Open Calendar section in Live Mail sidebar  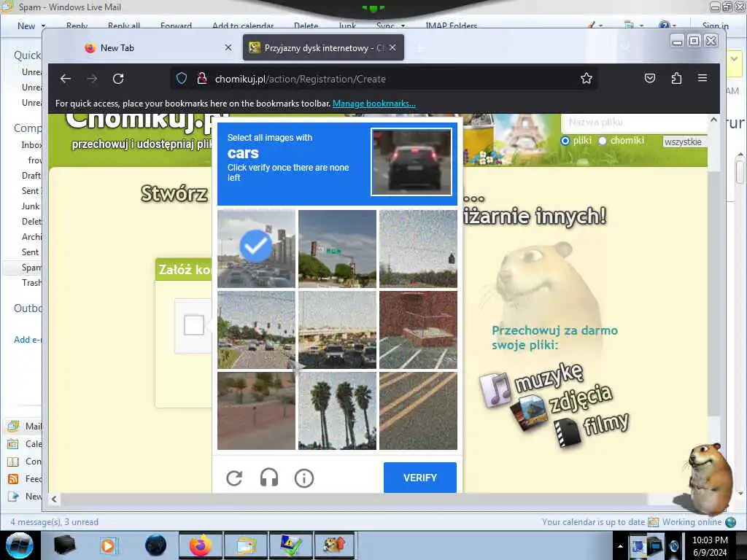click(x=25, y=444)
